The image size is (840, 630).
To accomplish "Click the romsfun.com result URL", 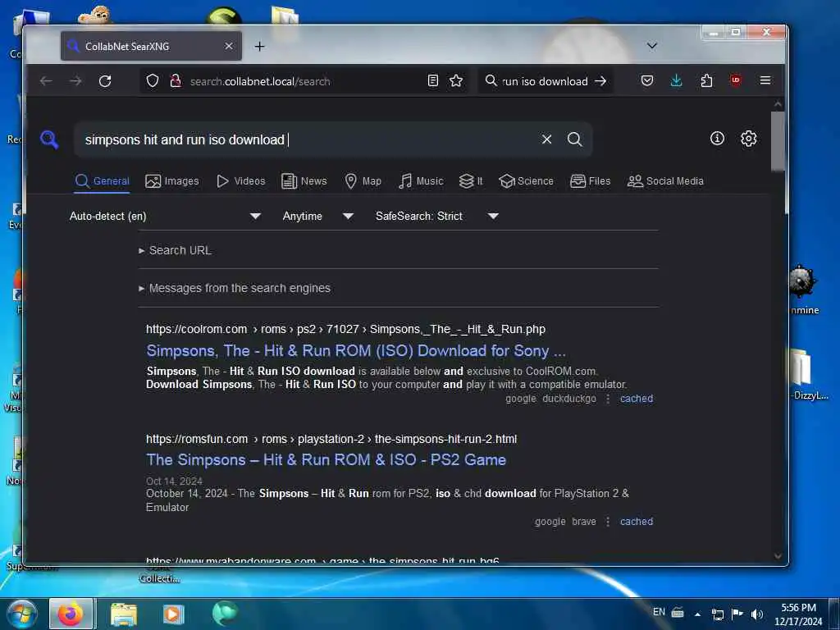I will point(331,439).
